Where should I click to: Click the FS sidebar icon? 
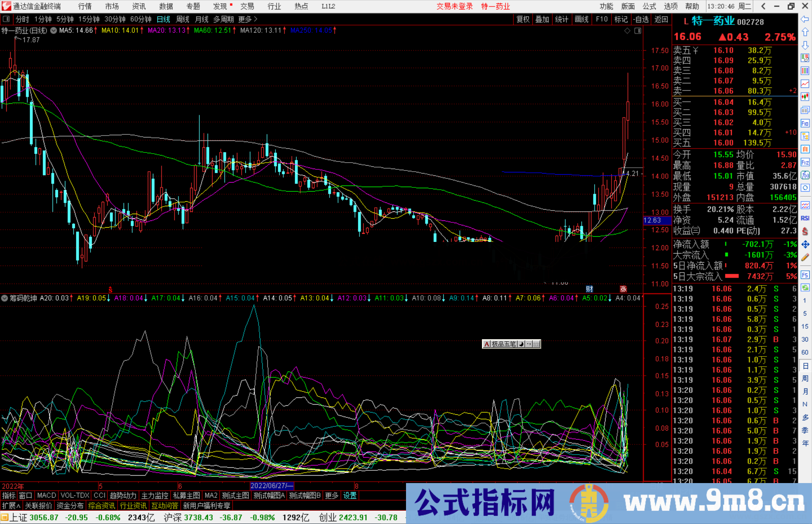click(x=805, y=275)
